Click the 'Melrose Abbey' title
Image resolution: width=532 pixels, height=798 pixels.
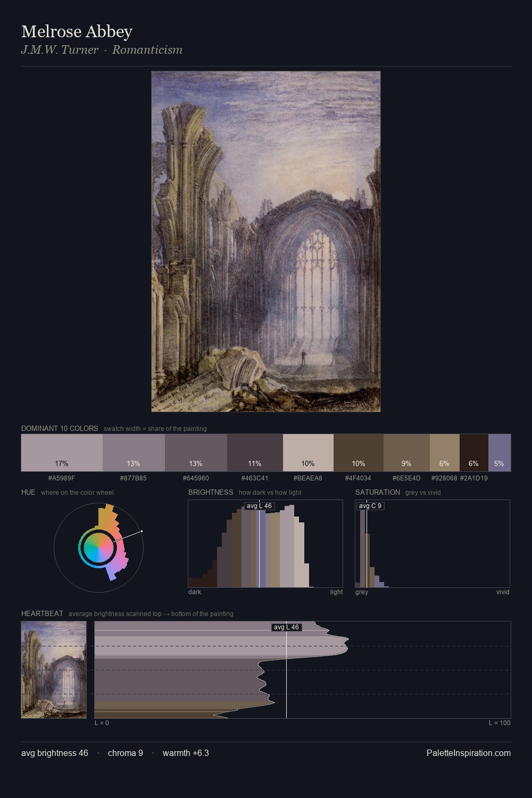pos(77,31)
